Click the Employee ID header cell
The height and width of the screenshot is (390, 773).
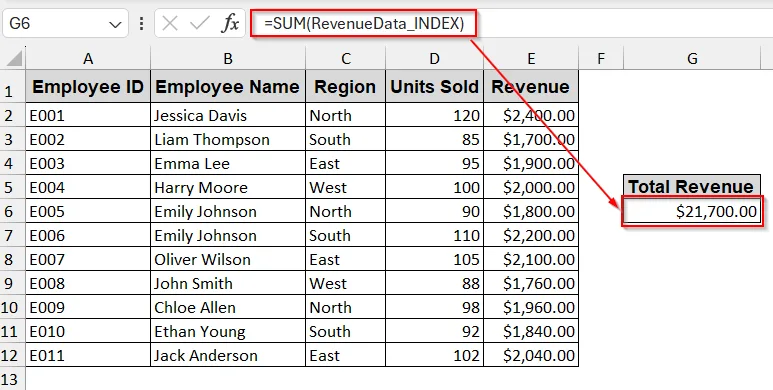(88, 87)
